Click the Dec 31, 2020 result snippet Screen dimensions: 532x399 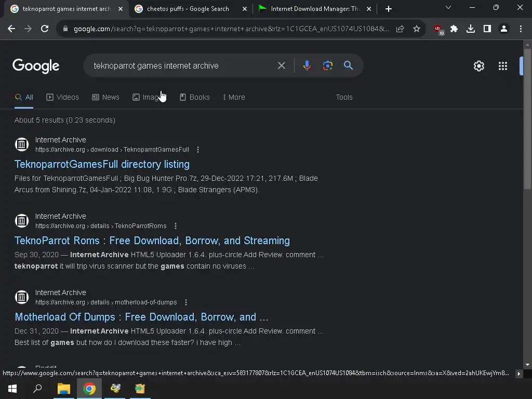(169, 337)
